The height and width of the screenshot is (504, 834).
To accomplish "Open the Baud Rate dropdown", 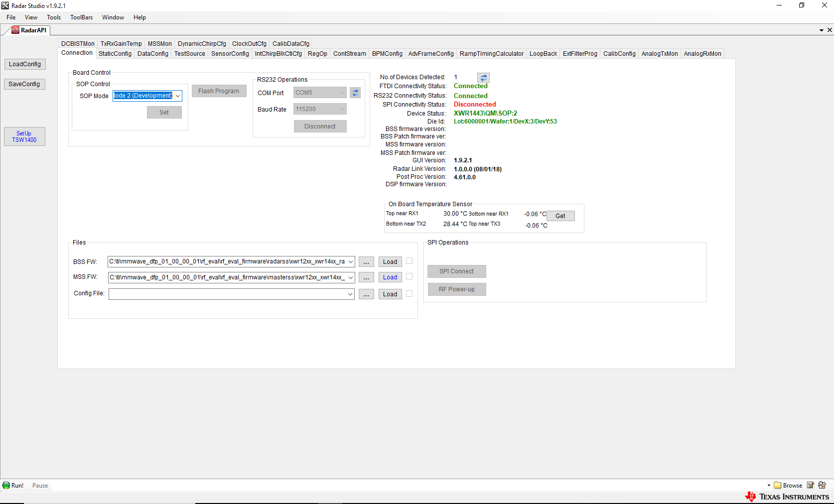I will 342,109.
